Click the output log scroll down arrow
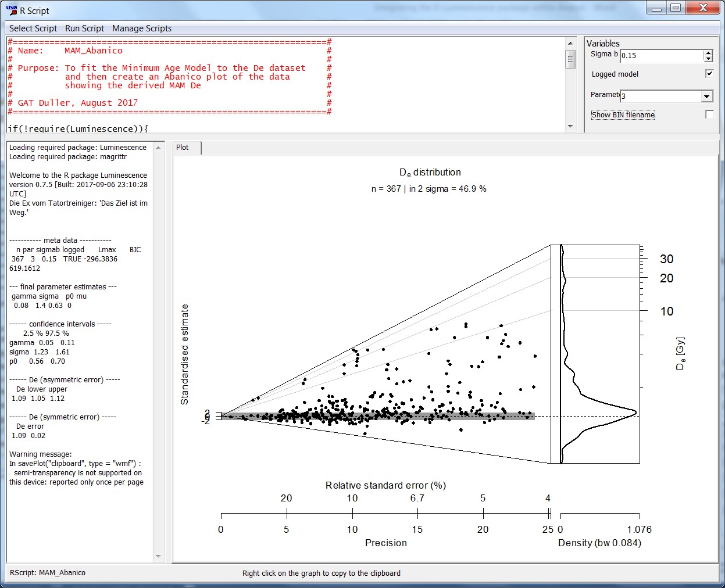This screenshot has width=725, height=588. 158,556
